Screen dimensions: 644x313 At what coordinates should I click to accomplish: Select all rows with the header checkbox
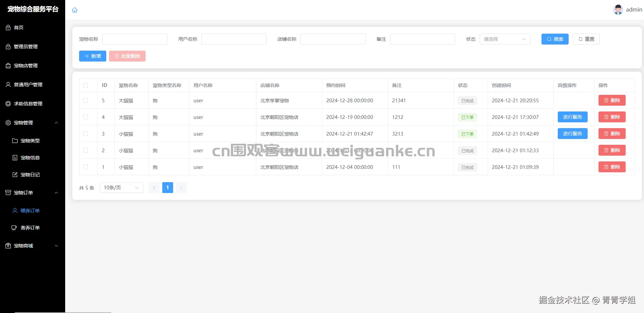(x=86, y=85)
